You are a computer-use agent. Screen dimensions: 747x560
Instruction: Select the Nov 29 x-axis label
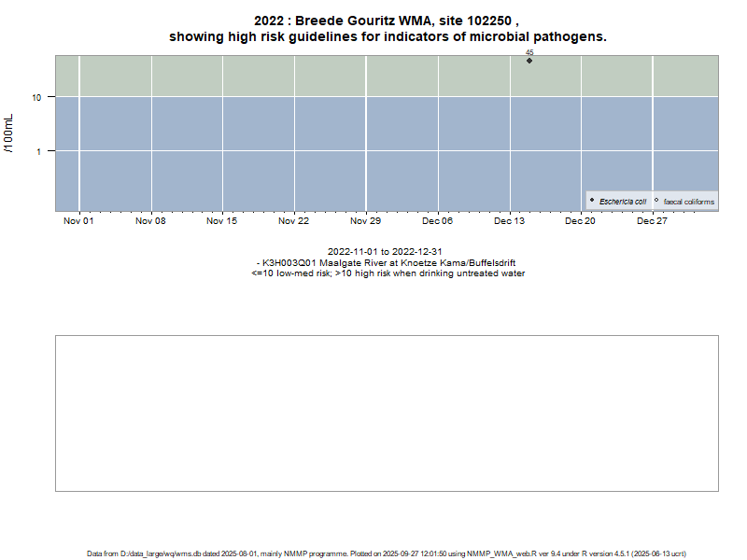(366, 221)
